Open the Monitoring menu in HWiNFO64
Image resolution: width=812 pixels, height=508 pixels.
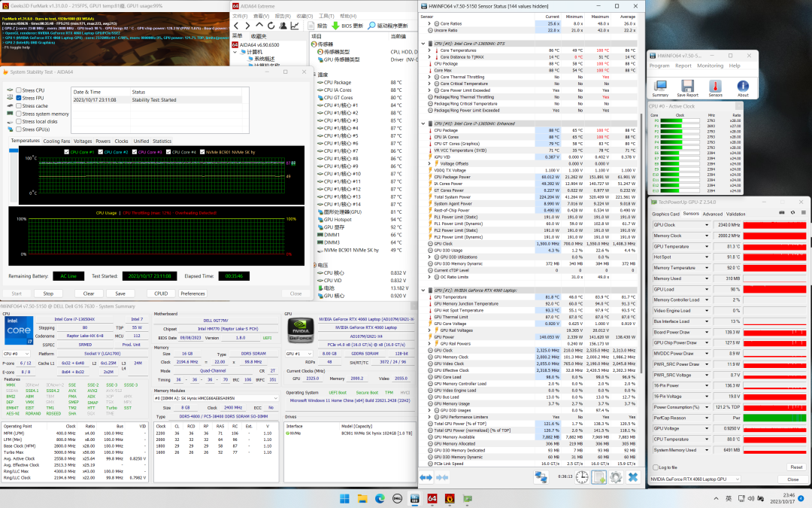click(710, 65)
